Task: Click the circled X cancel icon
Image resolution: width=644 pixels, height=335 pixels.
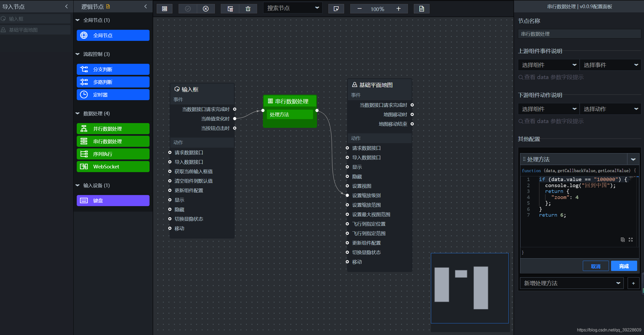Action: pyautogui.click(x=206, y=9)
